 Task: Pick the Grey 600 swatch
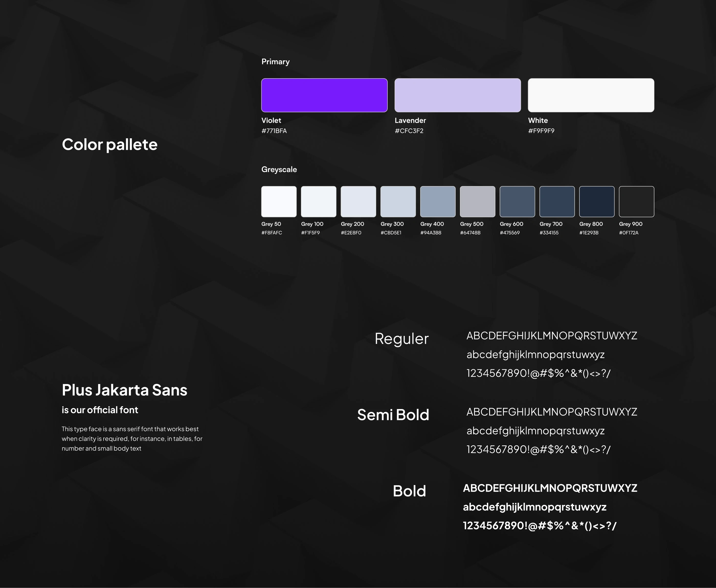[x=517, y=201]
